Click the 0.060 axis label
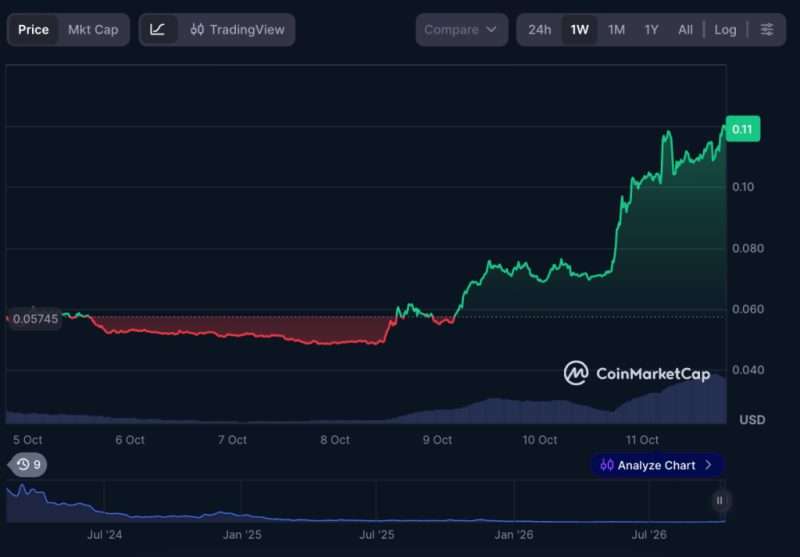800x557 pixels. (x=748, y=309)
